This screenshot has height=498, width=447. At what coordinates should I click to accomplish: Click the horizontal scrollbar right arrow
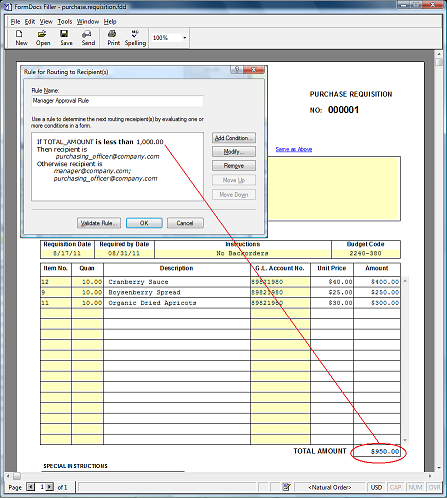point(430,476)
